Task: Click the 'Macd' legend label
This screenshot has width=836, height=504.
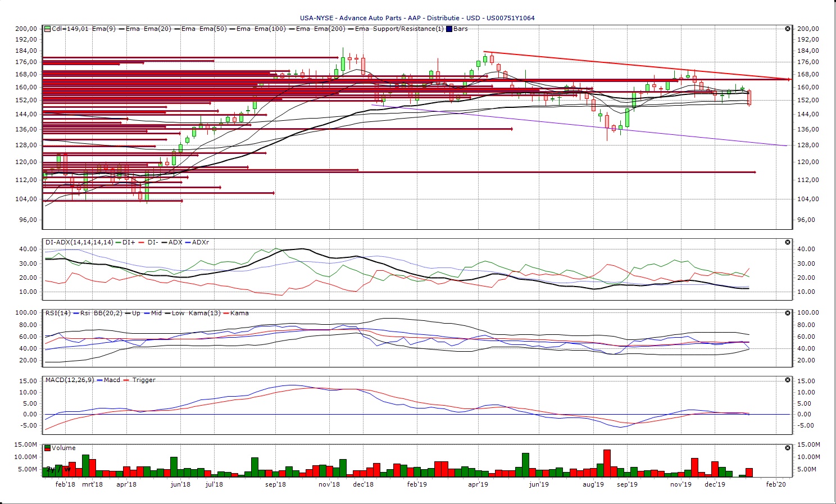Action: coord(112,380)
